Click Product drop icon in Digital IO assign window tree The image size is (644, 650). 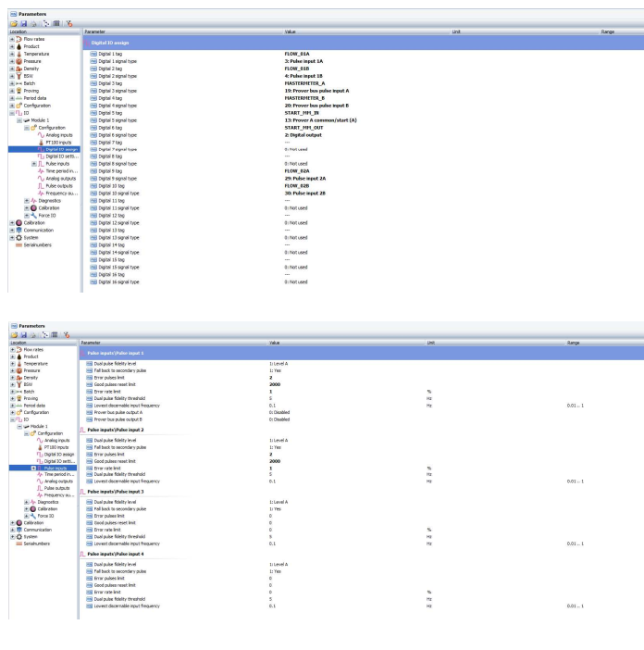point(19,46)
